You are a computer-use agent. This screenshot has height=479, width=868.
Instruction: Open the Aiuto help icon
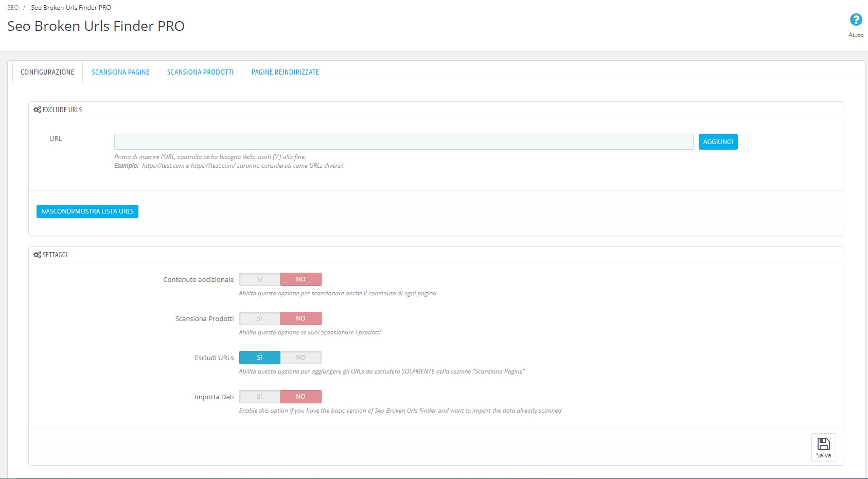[856, 20]
